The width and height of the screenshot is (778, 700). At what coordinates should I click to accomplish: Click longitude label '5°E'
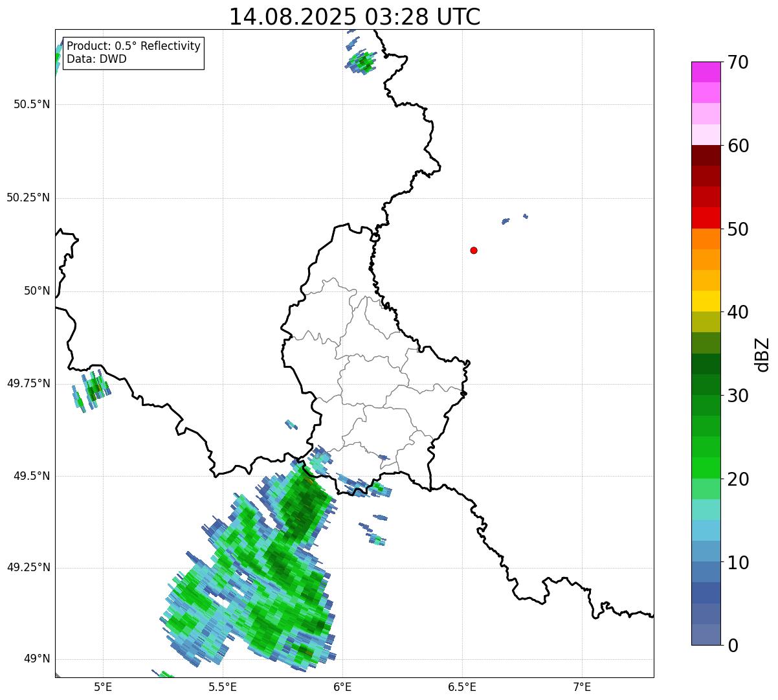(x=103, y=687)
